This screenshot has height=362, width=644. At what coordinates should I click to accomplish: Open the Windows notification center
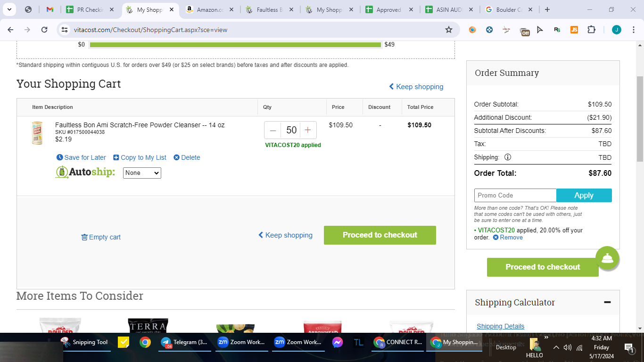point(629,347)
